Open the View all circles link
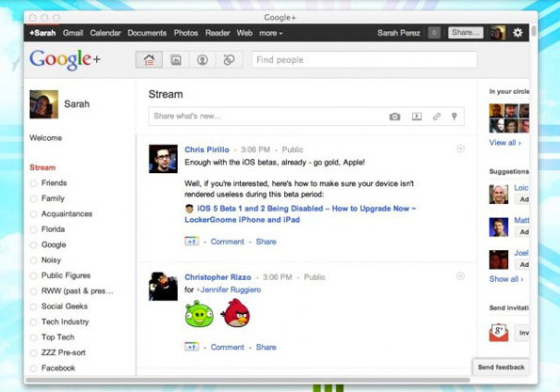The width and height of the screenshot is (560, 392). tap(505, 143)
